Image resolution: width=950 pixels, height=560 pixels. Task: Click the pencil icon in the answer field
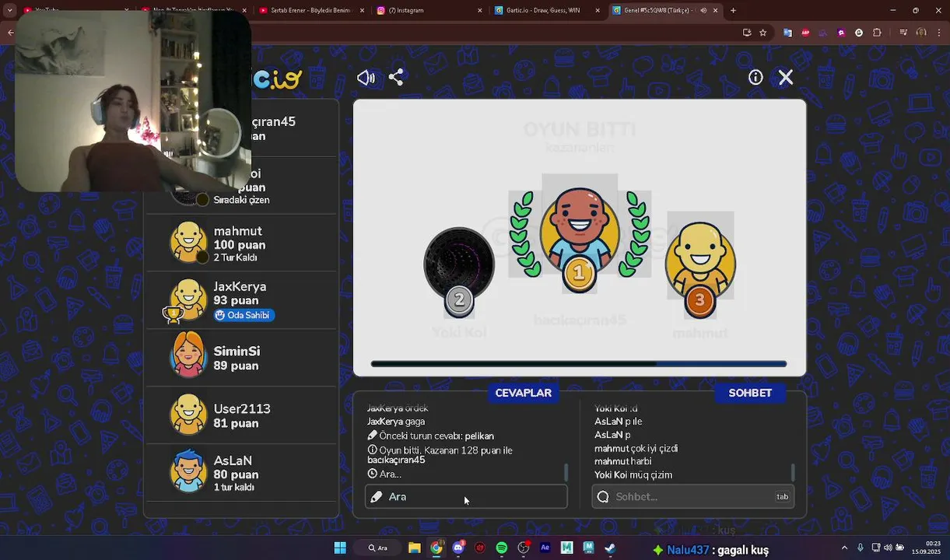[377, 496]
